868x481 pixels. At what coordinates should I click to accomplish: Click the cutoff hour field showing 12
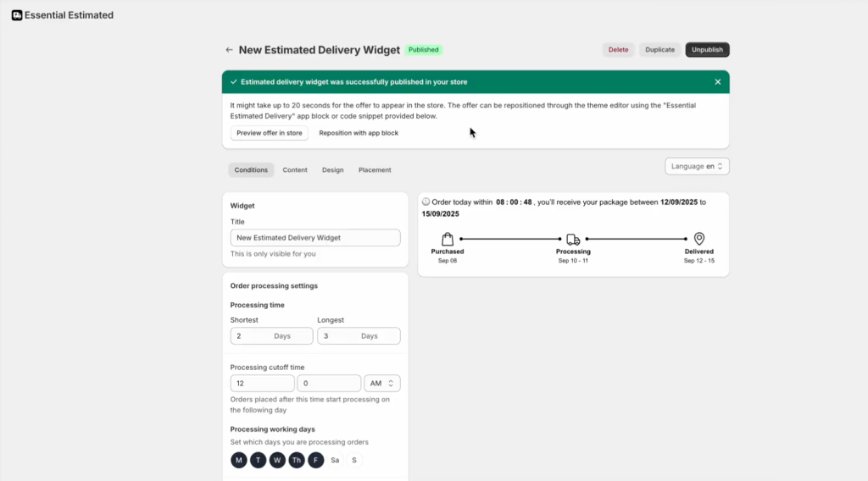(263, 383)
